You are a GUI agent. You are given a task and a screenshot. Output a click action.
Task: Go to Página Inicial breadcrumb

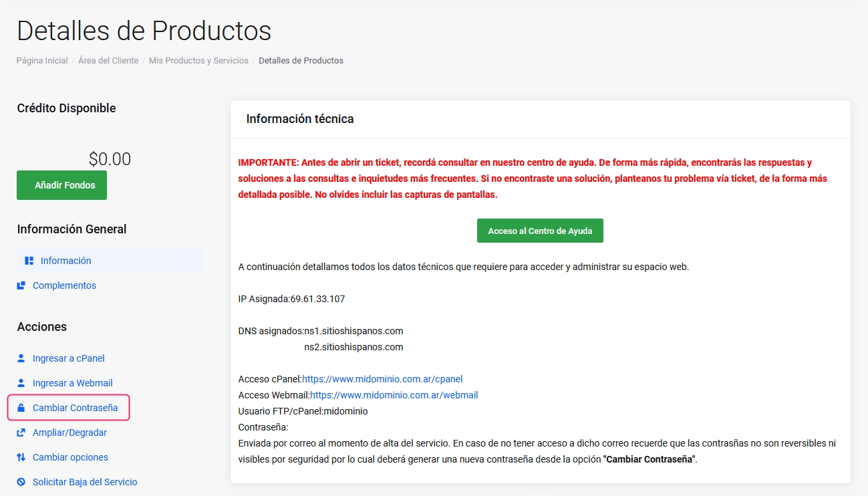(42, 61)
